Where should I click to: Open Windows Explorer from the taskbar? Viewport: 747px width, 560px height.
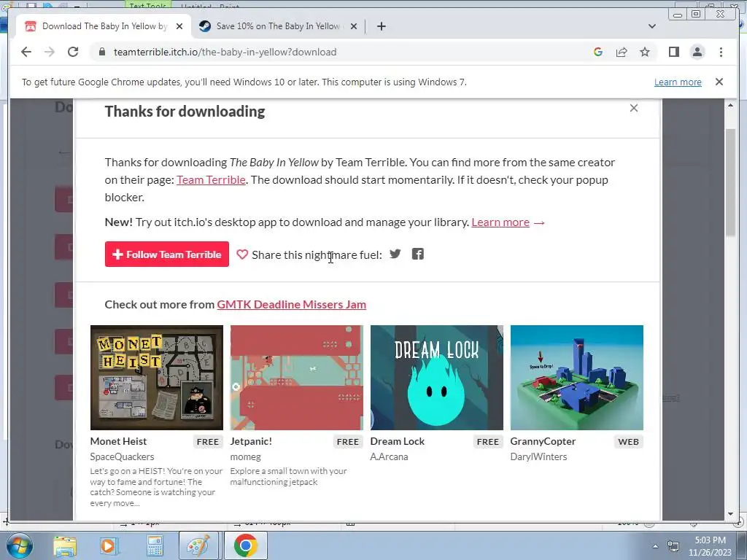(x=65, y=545)
